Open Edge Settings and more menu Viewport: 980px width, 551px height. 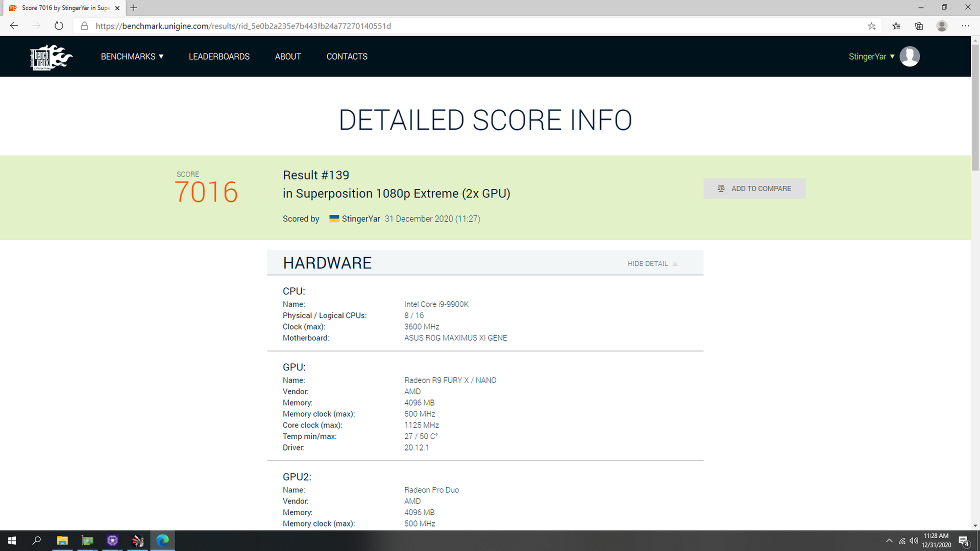tap(965, 26)
